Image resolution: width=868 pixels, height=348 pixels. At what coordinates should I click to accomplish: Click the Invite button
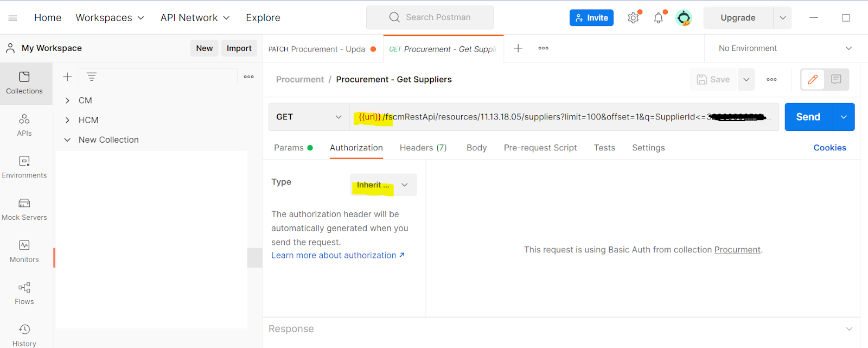click(591, 18)
